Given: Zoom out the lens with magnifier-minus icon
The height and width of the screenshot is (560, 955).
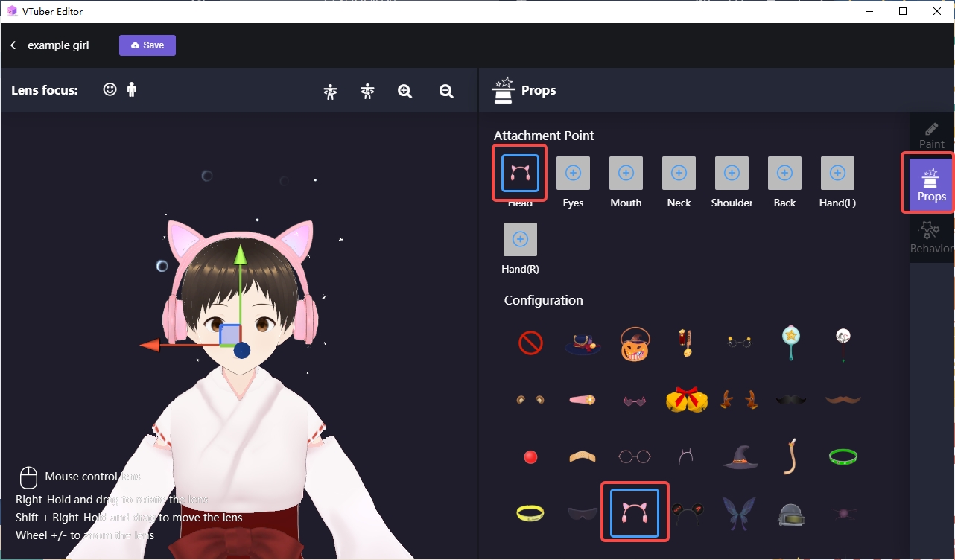Looking at the screenshot, I should 445,91.
